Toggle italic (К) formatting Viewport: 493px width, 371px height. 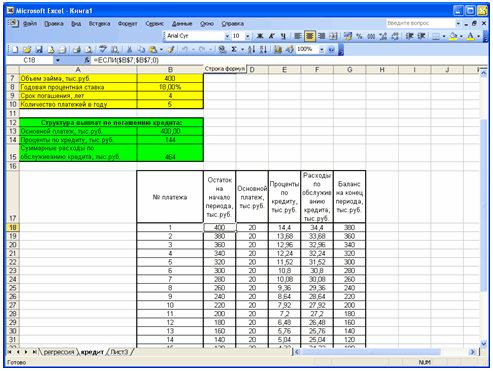click(272, 36)
